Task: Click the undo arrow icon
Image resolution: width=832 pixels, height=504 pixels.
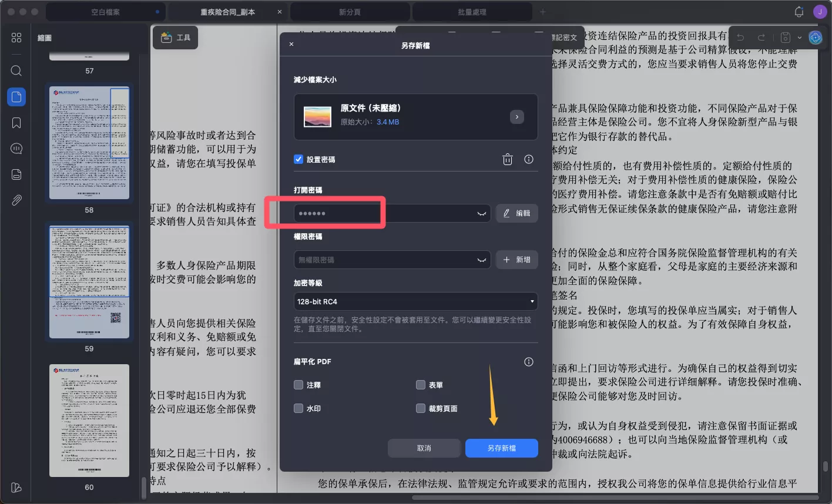Action: [740, 38]
